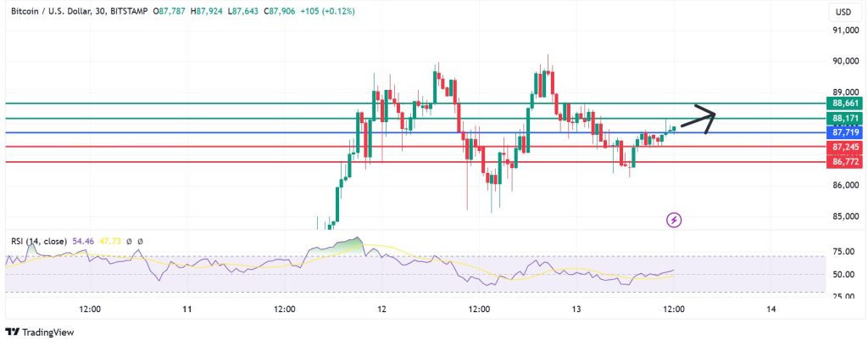Click the 85,000 price axis label

coord(845,216)
